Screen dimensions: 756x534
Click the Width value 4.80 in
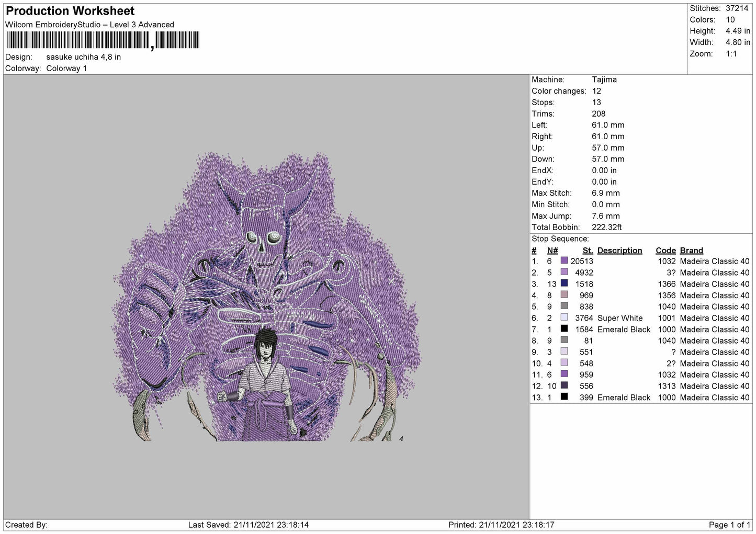tap(738, 42)
